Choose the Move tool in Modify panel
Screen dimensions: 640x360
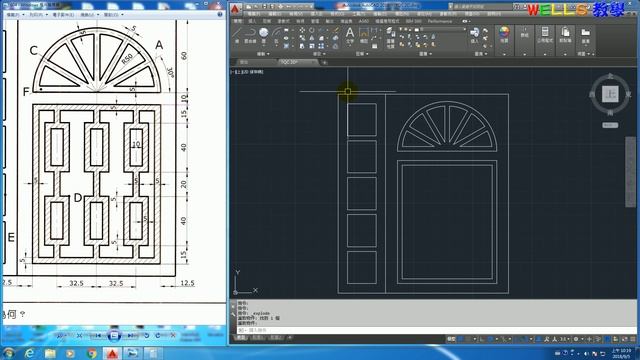302,30
